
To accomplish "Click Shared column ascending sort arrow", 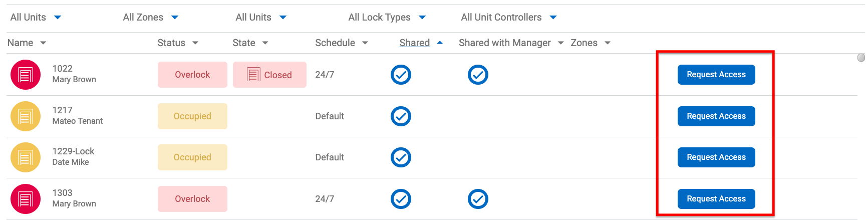I will (440, 43).
